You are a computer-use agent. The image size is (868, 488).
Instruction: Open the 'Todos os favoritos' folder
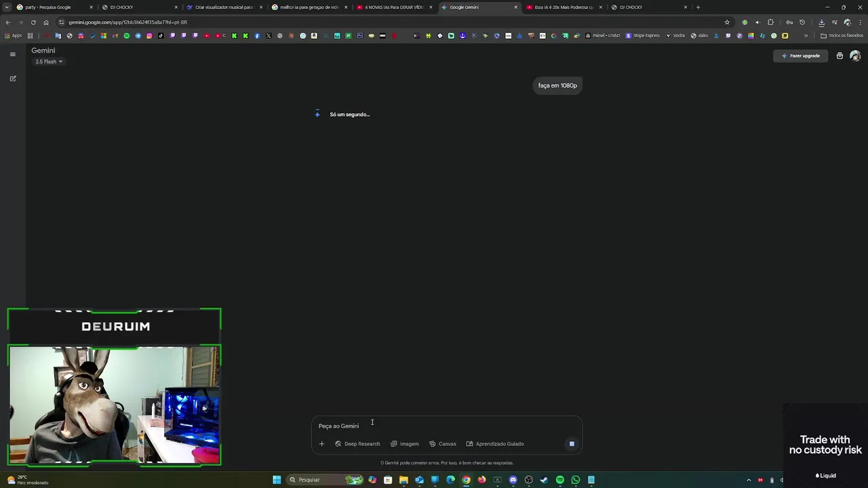842,35
